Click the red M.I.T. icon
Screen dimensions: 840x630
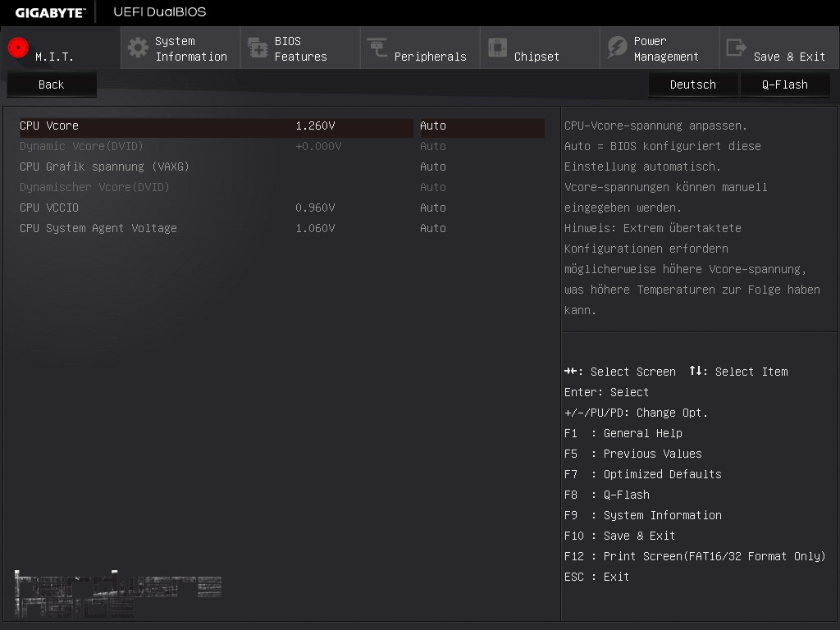pos(18,48)
